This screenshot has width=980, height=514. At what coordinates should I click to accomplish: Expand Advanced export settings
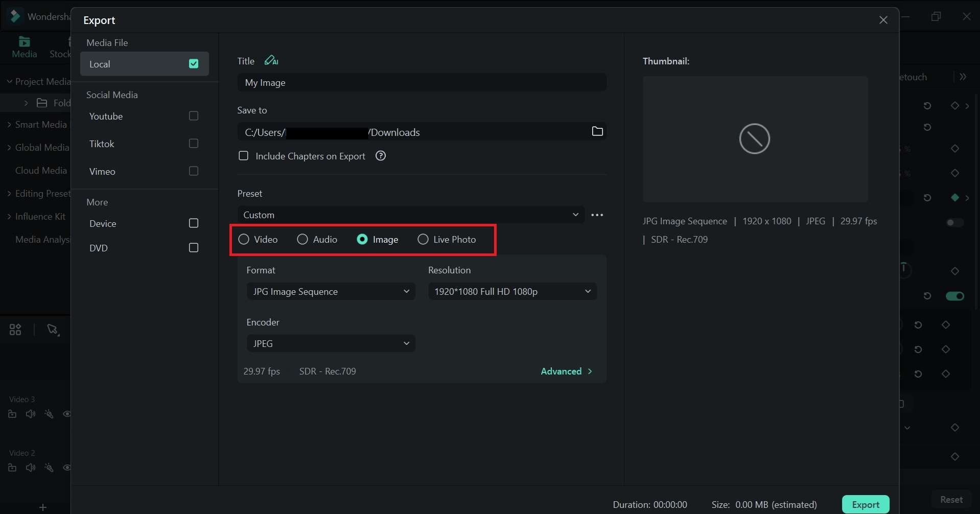click(x=567, y=371)
